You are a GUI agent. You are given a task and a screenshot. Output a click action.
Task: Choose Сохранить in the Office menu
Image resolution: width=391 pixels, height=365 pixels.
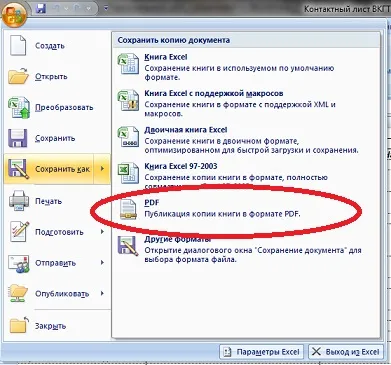pyautogui.click(x=55, y=138)
